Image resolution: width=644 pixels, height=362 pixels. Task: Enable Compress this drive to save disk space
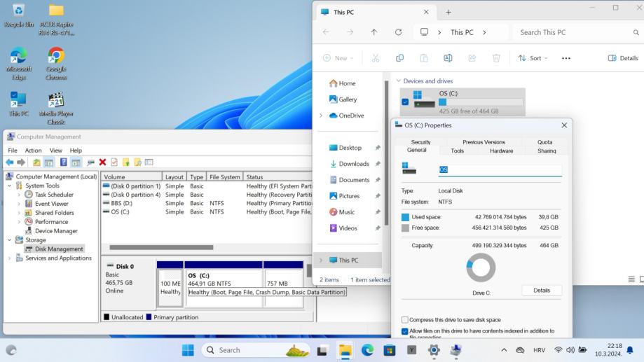405,320
